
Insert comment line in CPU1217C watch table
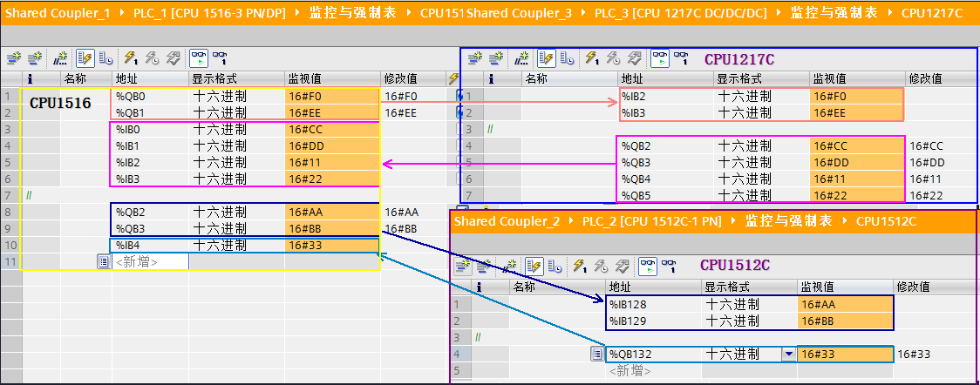coord(522,58)
